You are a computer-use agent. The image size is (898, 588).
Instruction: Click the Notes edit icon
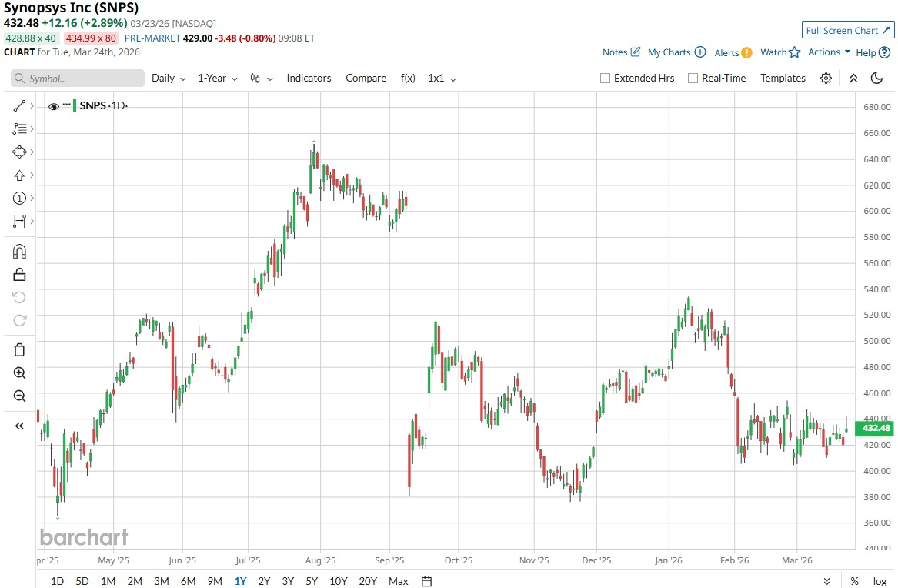coord(635,52)
